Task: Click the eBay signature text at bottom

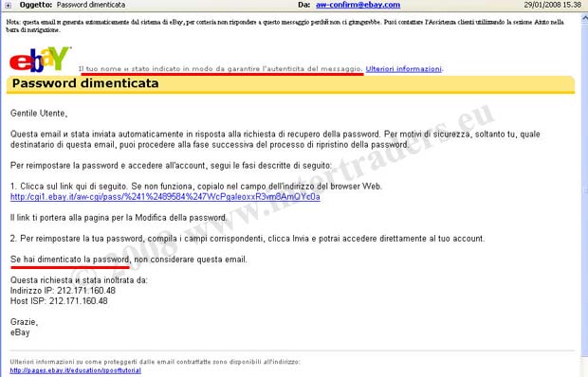Action: [20, 332]
